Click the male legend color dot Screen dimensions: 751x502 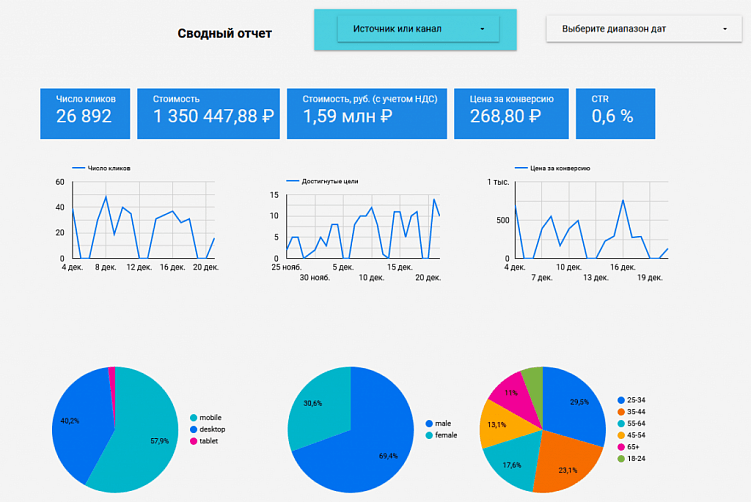click(x=429, y=423)
